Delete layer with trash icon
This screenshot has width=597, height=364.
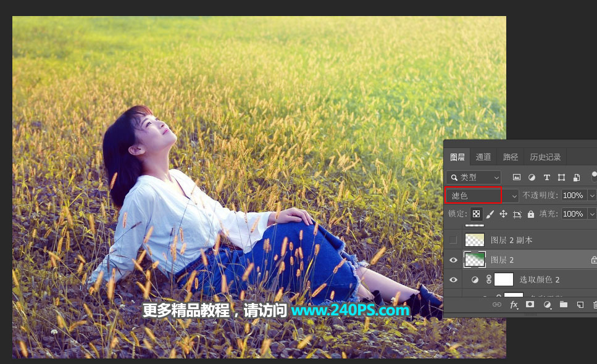(x=595, y=304)
